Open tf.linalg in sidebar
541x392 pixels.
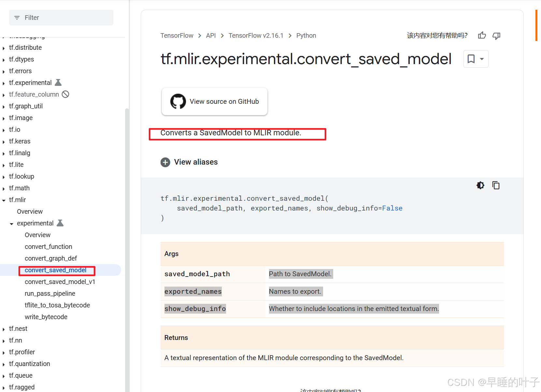20,153
